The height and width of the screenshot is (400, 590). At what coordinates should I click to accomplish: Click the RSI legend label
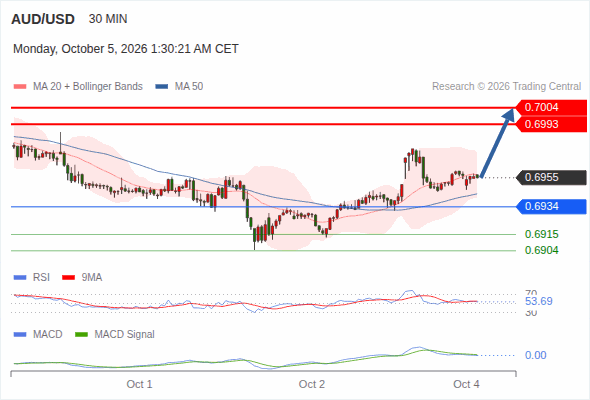(x=41, y=278)
